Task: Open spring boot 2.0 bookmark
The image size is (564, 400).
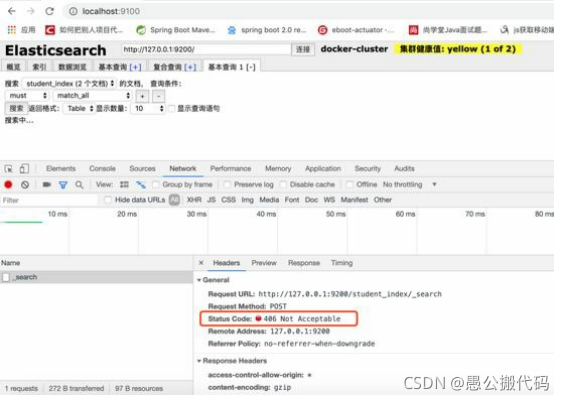Action: pos(267,30)
